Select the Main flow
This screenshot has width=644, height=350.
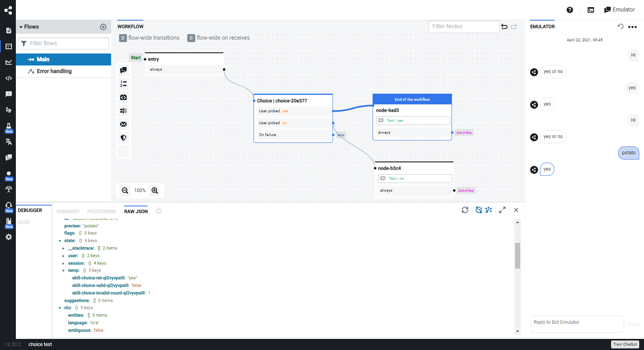click(63, 60)
